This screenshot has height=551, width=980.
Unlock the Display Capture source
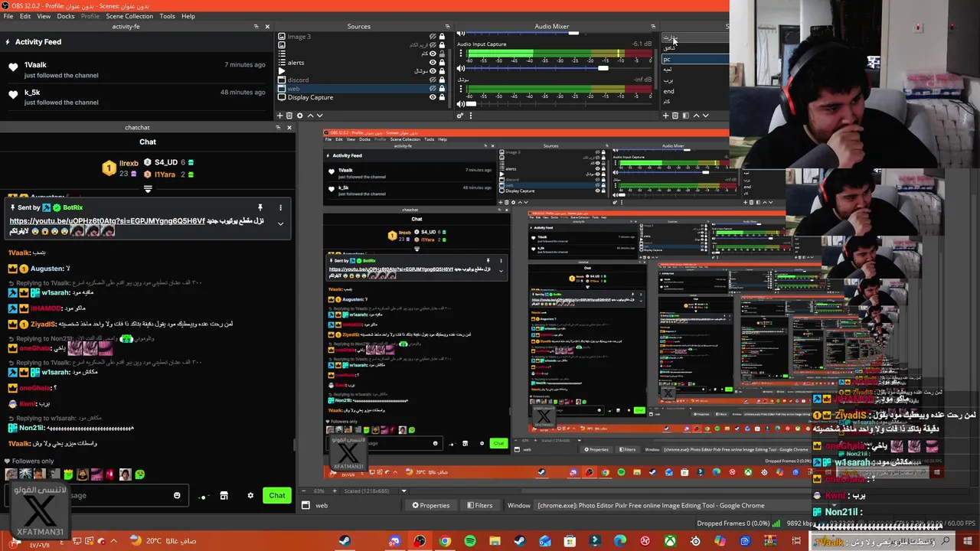point(442,97)
